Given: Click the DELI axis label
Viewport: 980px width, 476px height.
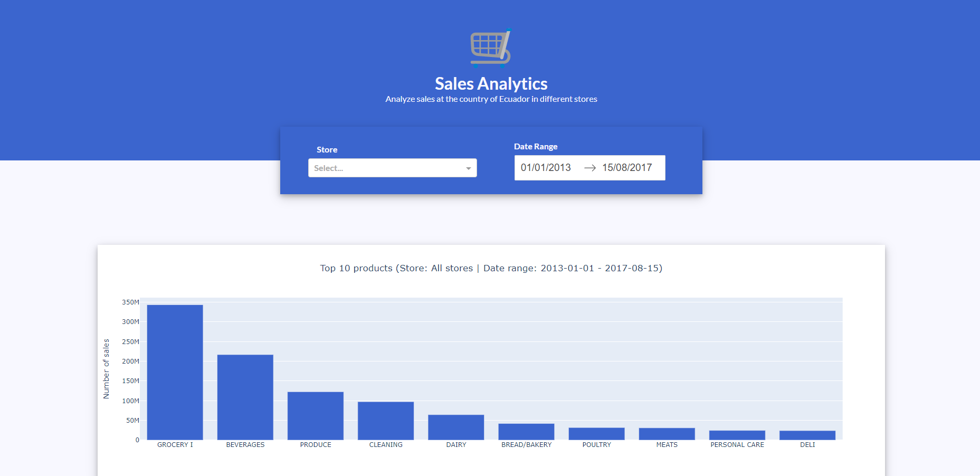Looking at the screenshot, I should click(807, 445).
